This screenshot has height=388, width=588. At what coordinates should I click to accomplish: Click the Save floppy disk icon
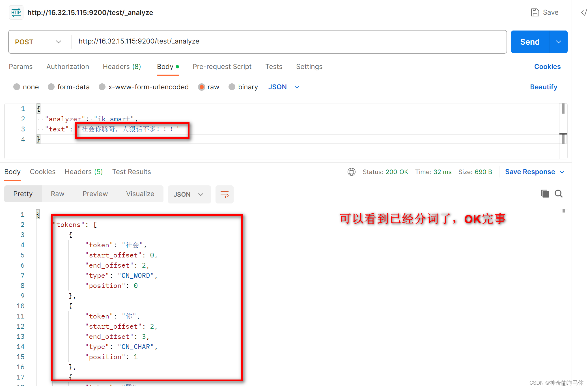coord(535,12)
